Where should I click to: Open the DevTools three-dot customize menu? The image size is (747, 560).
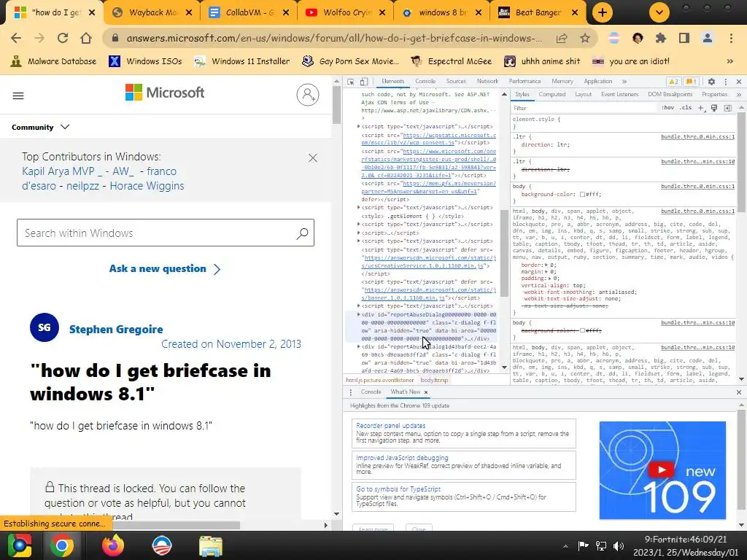coord(726,82)
